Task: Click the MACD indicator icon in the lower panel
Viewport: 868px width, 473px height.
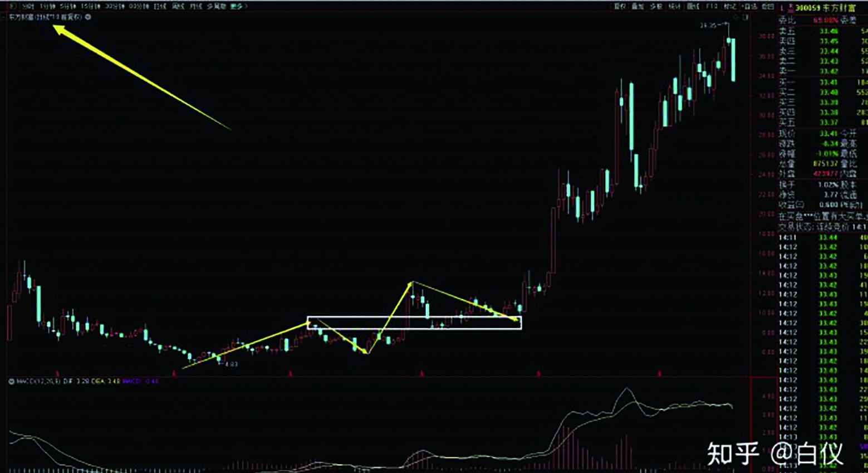Action: pyautogui.click(x=10, y=380)
